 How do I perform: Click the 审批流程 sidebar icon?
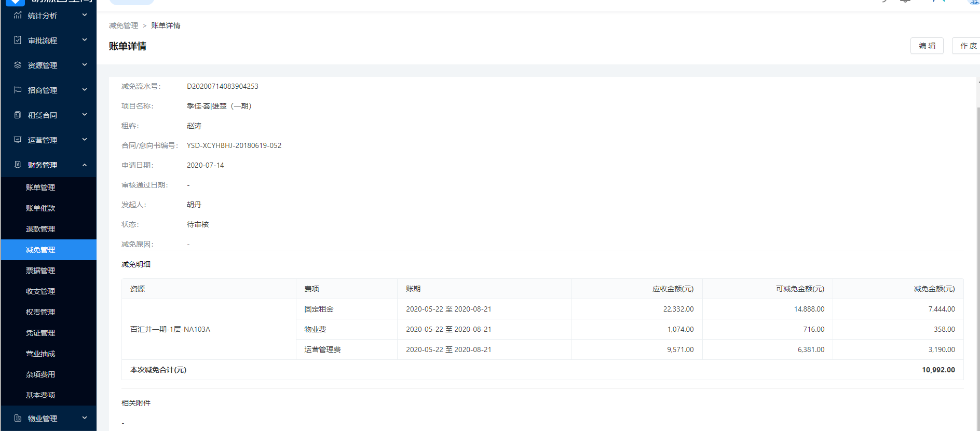[18, 41]
